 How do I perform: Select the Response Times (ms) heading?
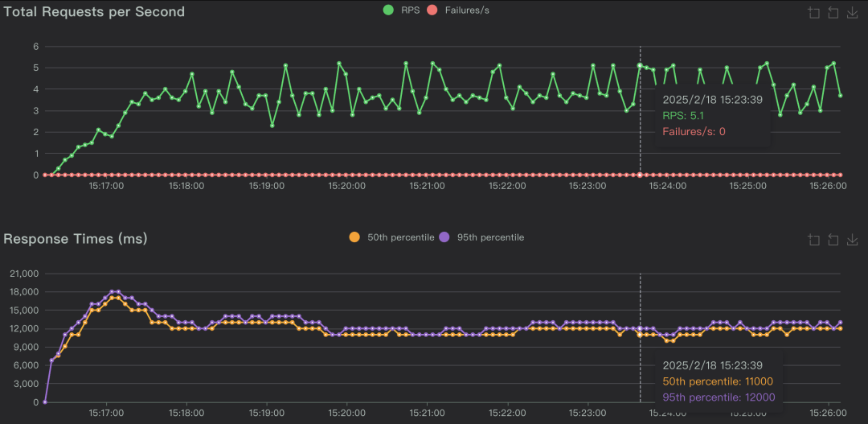tap(76, 239)
